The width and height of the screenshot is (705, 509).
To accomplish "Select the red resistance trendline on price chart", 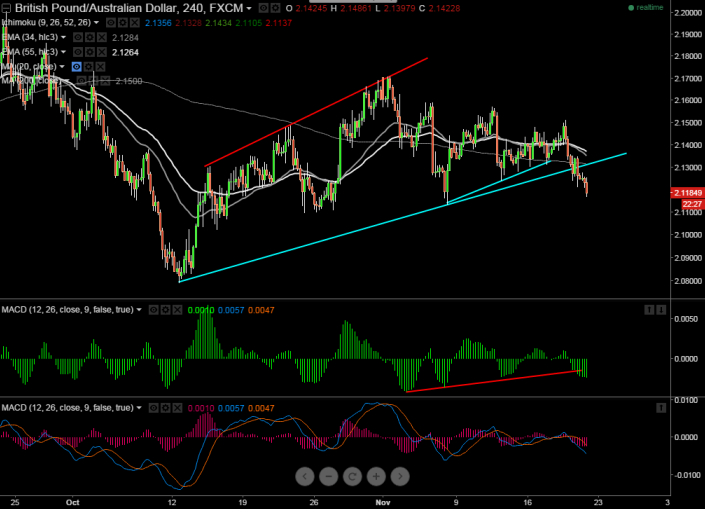I will 316,112.
